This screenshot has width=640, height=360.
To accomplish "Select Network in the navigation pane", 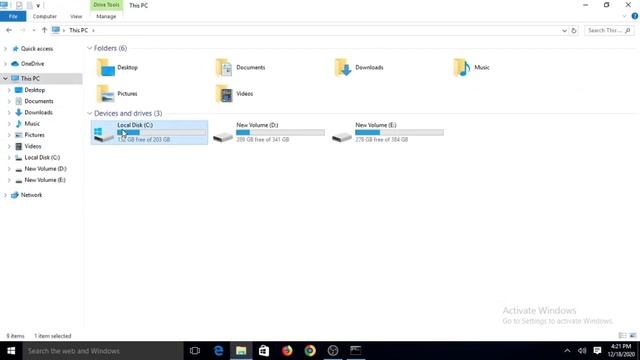I will tap(31, 195).
